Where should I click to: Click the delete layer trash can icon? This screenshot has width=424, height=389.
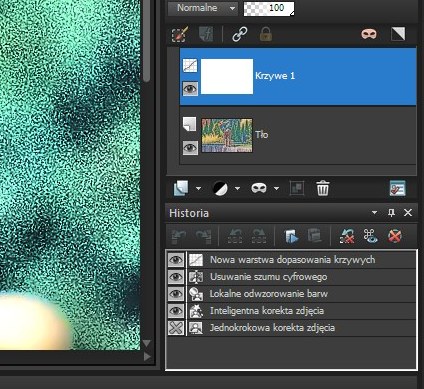point(322,188)
